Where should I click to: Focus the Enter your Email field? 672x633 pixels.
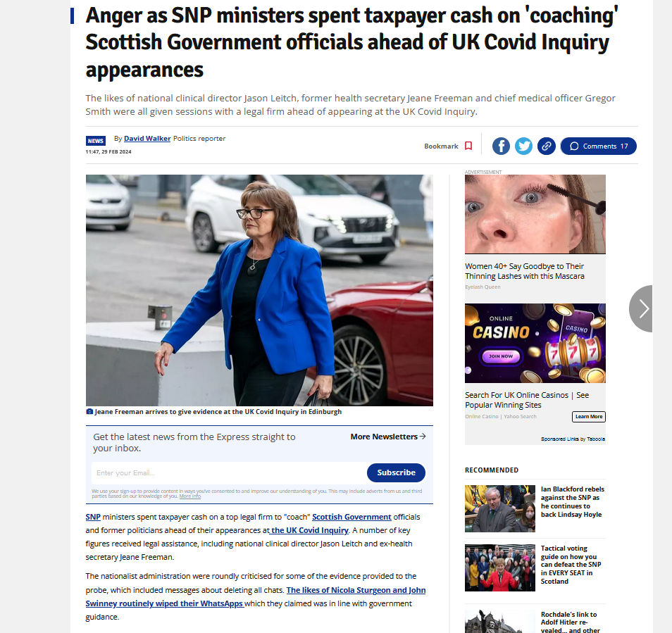point(228,473)
